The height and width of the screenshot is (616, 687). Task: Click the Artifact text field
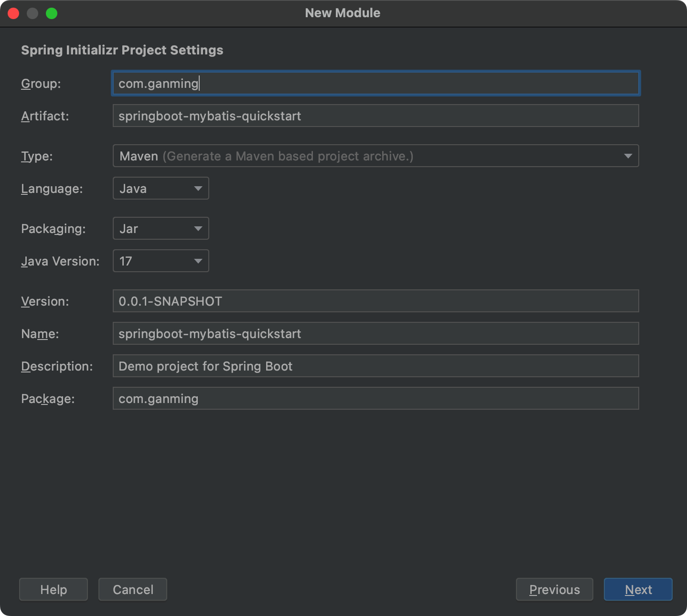[376, 116]
